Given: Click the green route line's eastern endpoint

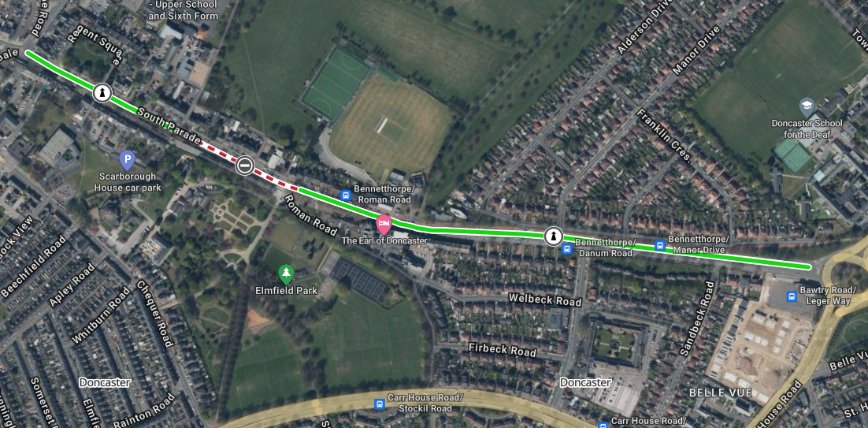Looking at the screenshot, I should coord(808,267).
